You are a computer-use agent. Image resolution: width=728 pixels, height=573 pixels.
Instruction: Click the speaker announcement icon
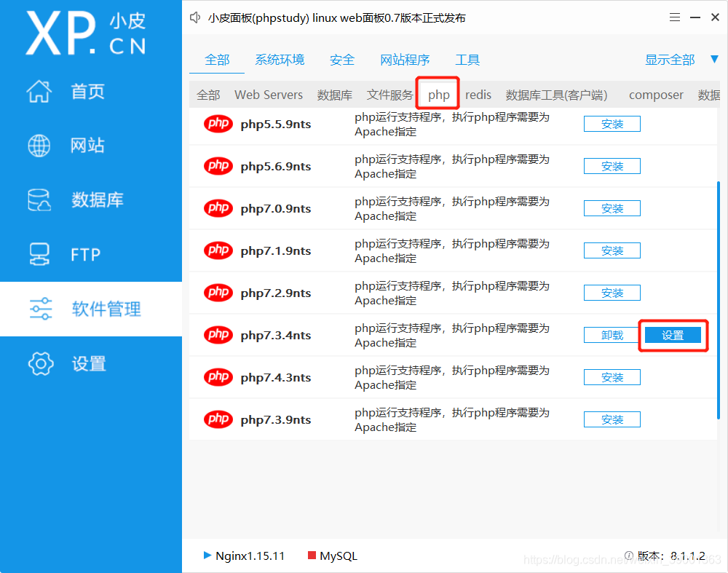coord(195,17)
